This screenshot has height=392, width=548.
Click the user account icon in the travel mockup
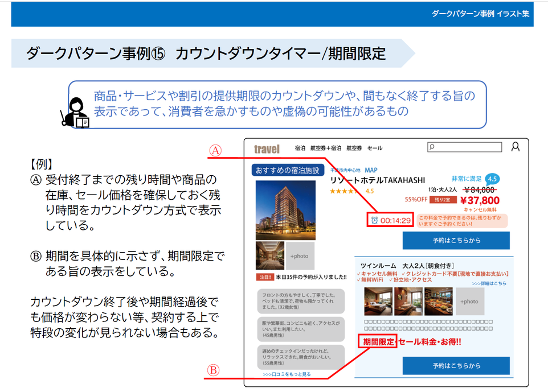[x=515, y=147]
